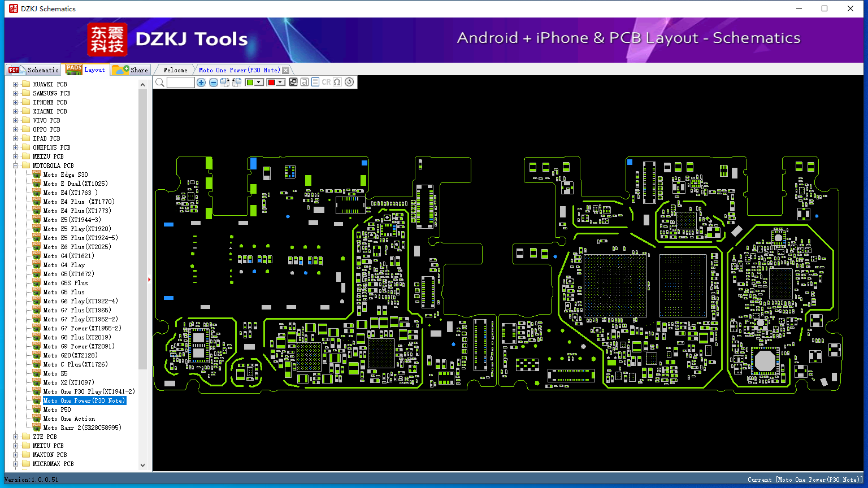Click the Moto One P30 Play(XT1941-2) file icon
Viewport: 868px width, 488px height.
(x=37, y=391)
